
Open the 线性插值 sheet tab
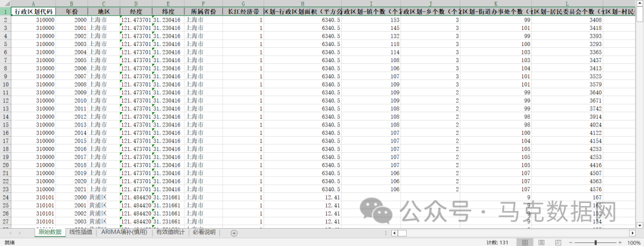click(80, 232)
